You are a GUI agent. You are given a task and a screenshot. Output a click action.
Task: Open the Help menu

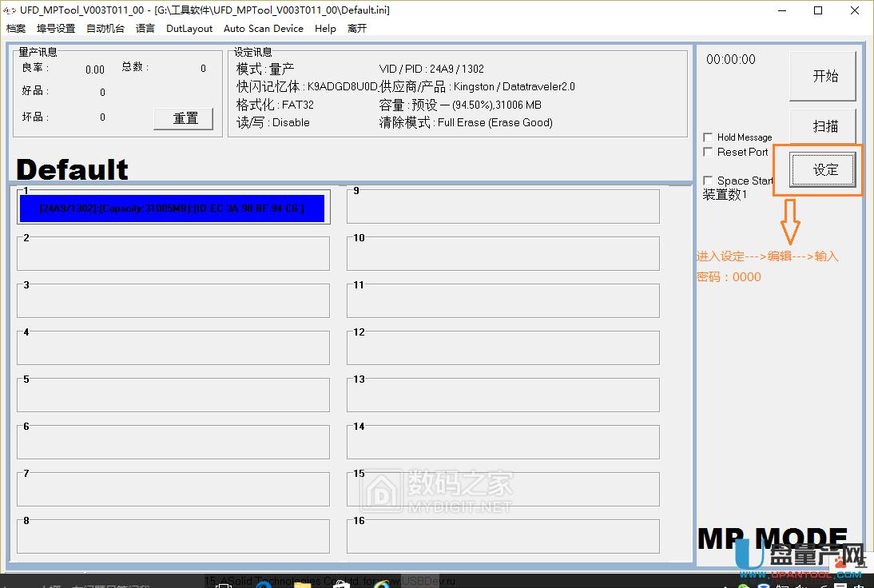pyautogui.click(x=325, y=28)
